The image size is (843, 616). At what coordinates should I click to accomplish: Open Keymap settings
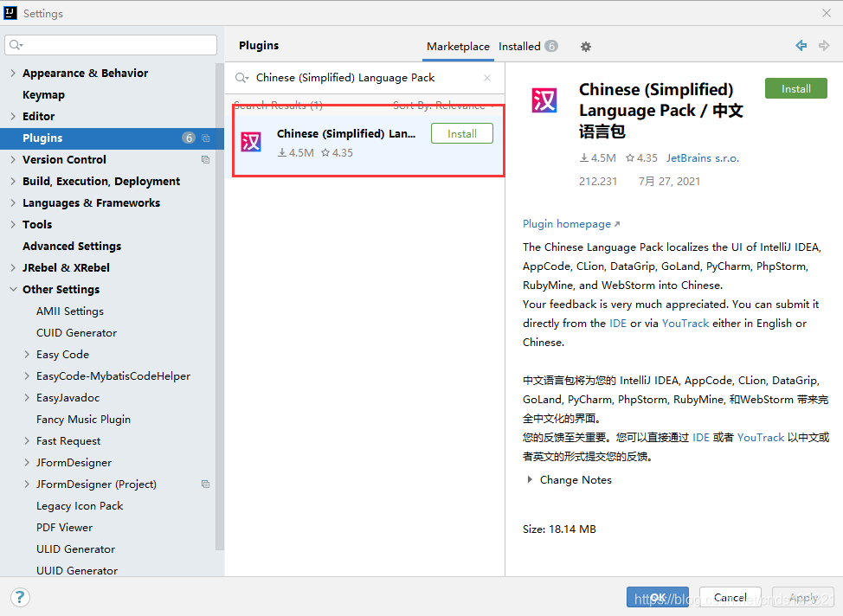(43, 94)
